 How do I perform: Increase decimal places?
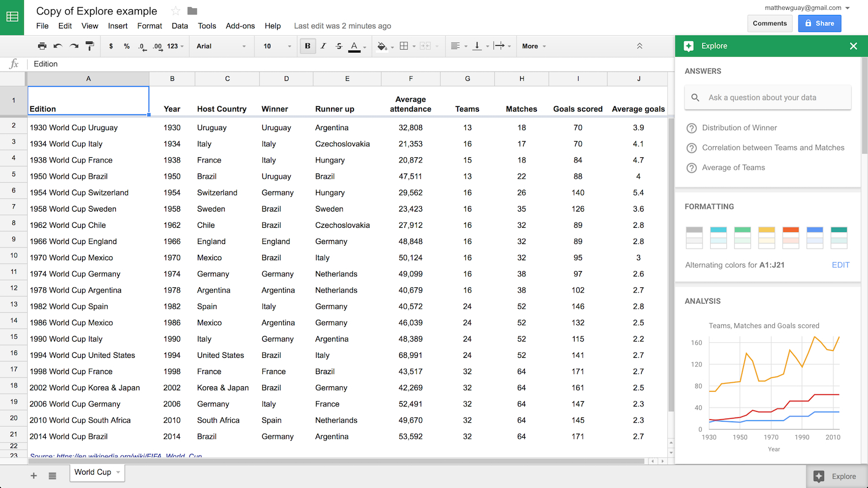[x=157, y=46]
